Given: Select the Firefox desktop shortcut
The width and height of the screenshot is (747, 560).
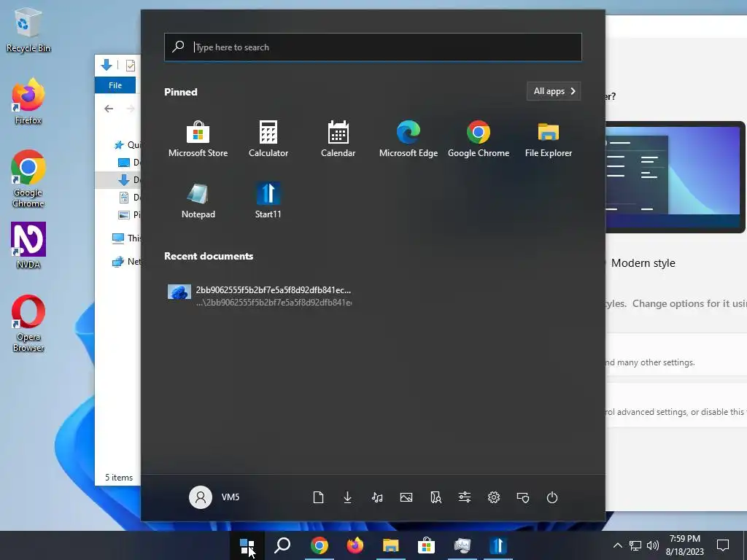Looking at the screenshot, I should [28, 102].
